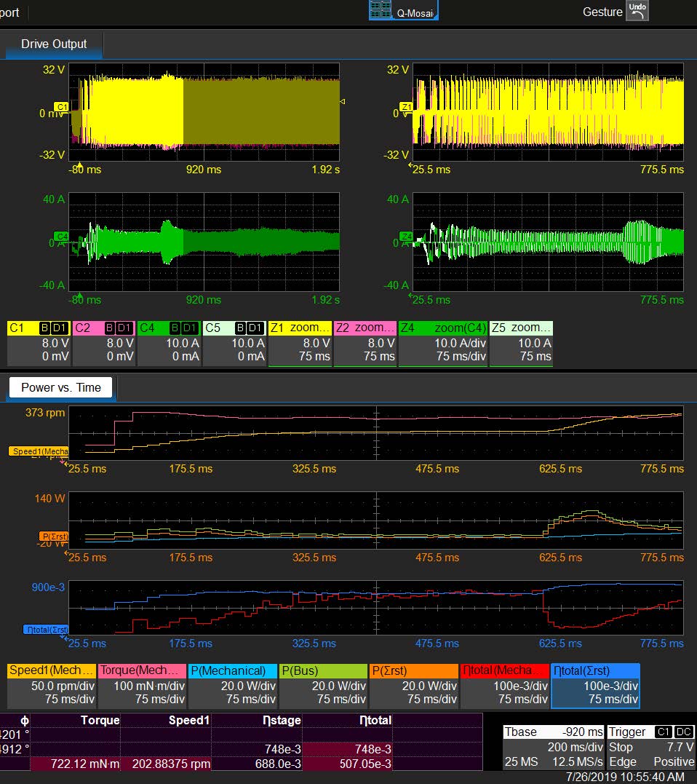Click the Gesture label in the top bar
The image size is (697, 784).
pos(602,12)
